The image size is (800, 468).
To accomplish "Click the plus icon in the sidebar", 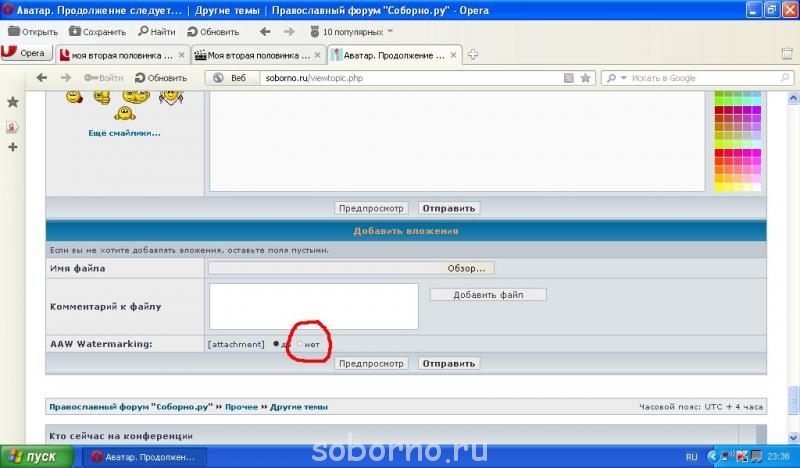I will pyautogui.click(x=13, y=147).
